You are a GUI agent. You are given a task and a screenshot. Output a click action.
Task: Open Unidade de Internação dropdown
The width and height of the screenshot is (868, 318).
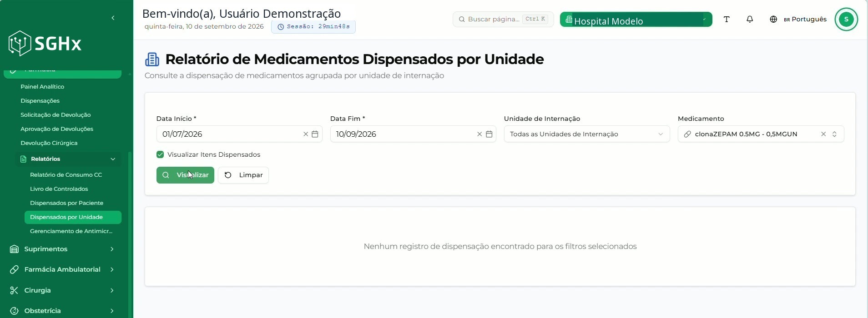pos(587,134)
